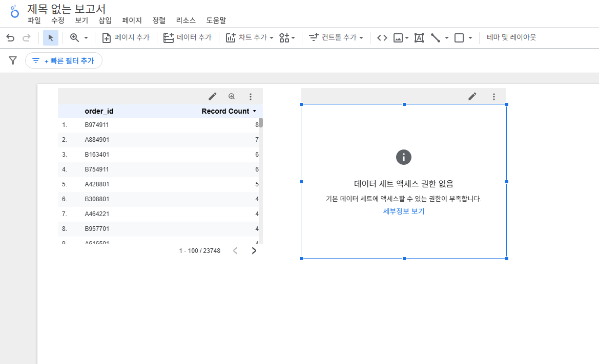Click 데이터 추가 button
The image size is (599, 364).
coord(188,38)
